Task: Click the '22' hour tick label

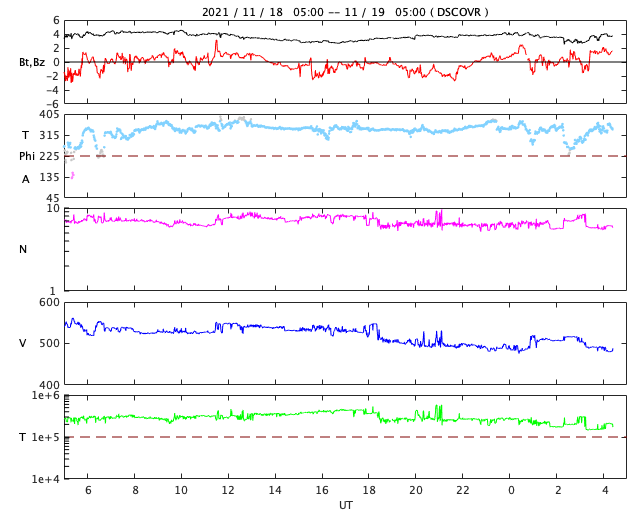Action: click(462, 490)
